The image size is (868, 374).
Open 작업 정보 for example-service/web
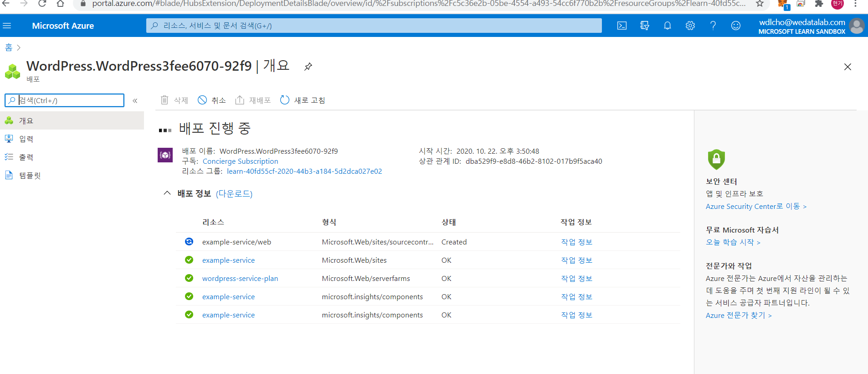[x=576, y=242]
